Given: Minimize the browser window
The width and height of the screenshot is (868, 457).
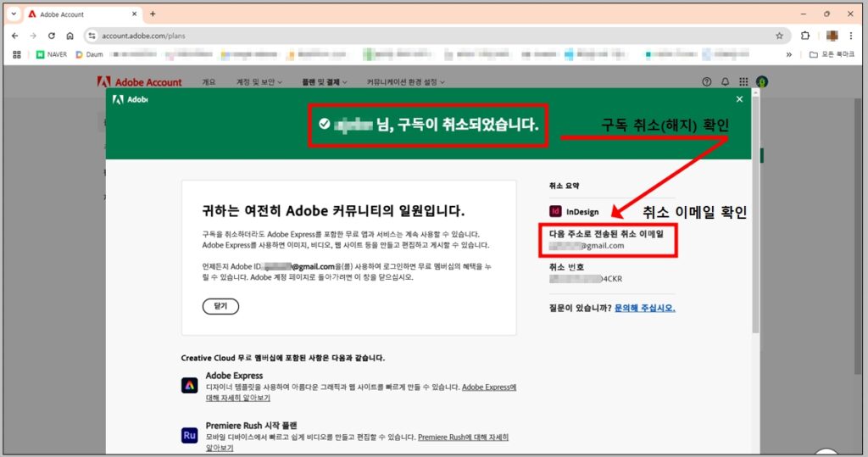Looking at the screenshot, I should click(804, 14).
